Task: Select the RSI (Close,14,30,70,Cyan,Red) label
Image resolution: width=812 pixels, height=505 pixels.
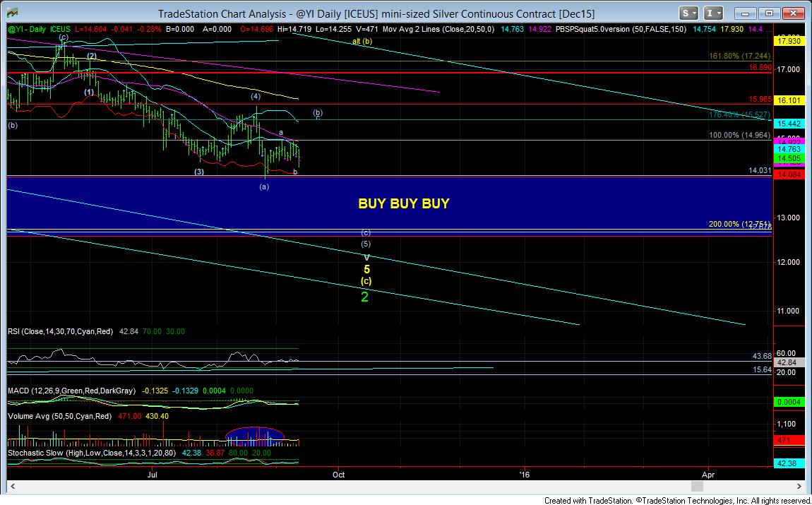Action: tap(60, 331)
